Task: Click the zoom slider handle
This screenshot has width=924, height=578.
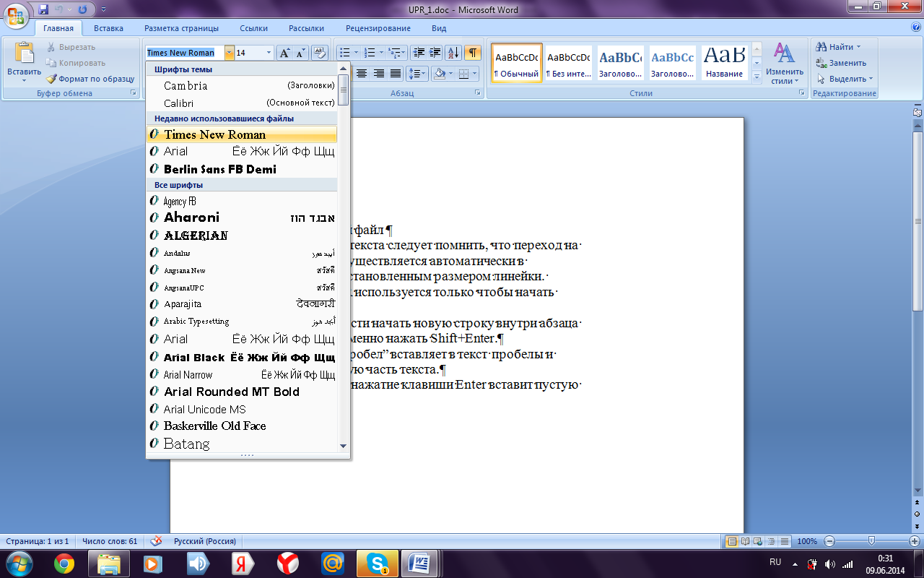Action: [871, 541]
